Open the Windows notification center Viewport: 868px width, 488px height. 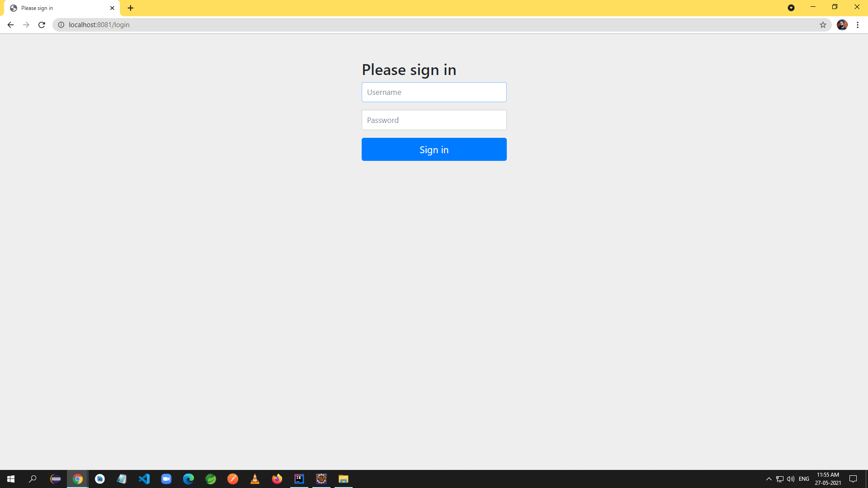coord(853,479)
